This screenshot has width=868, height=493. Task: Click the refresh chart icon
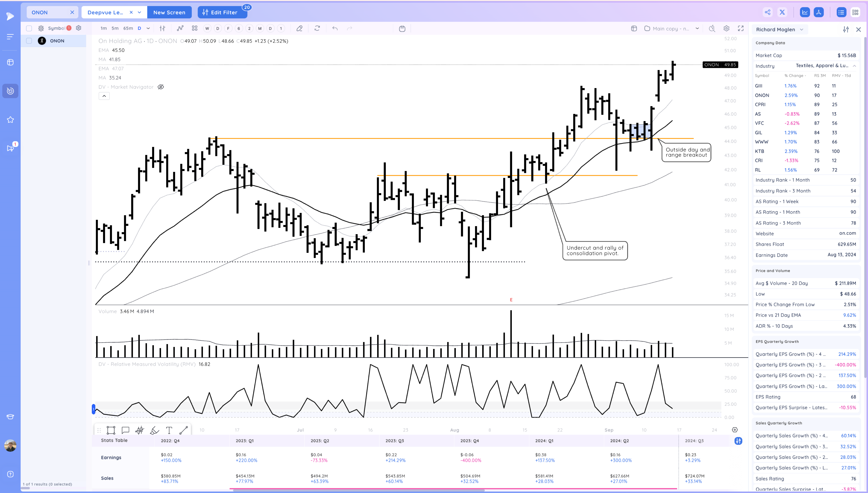317,28
